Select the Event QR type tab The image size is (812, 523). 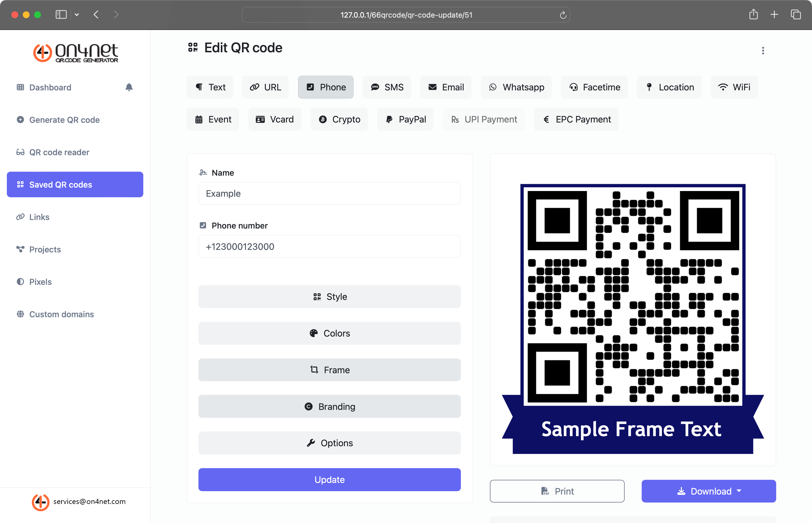(213, 119)
